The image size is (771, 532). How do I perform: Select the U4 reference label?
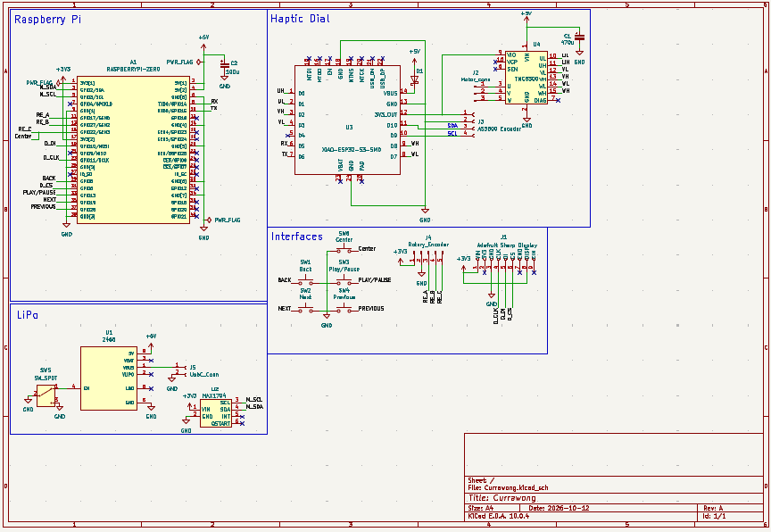tap(536, 45)
